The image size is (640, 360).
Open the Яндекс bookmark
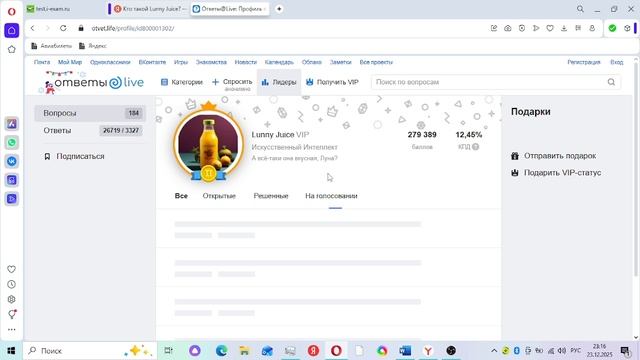coord(93,46)
